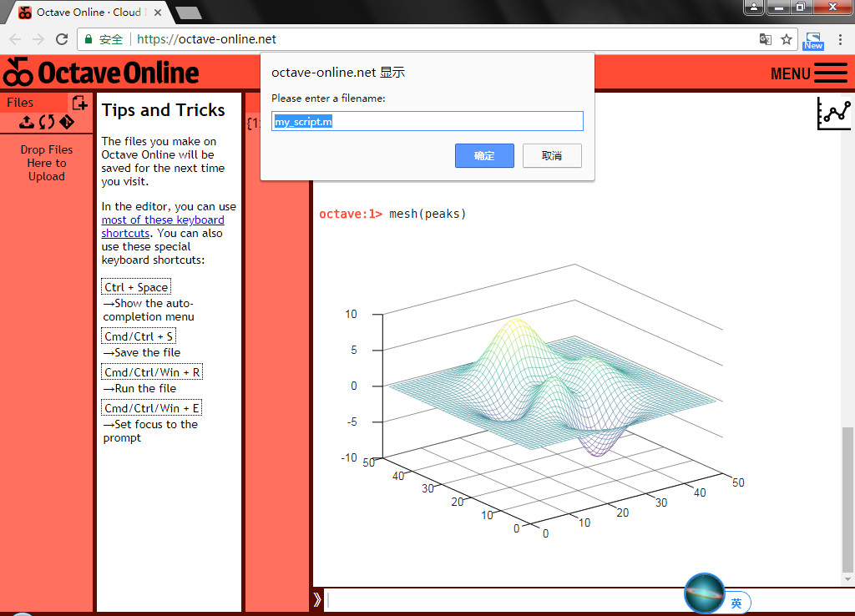This screenshot has height=616, width=855.
Task: Click the git source control diamond icon
Action: point(67,122)
